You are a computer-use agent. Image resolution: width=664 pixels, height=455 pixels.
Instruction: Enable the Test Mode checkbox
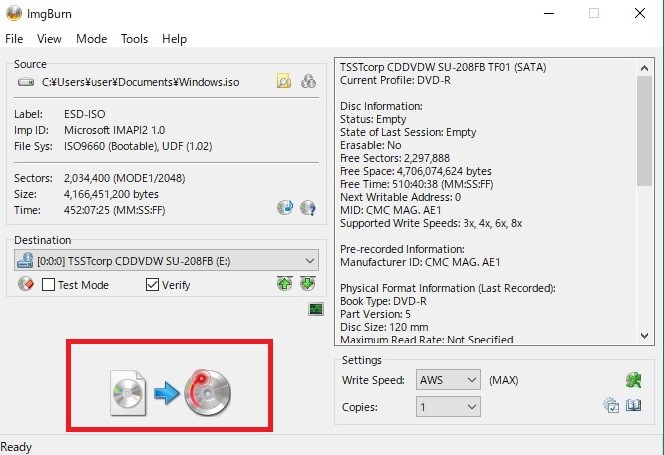pos(49,285)
